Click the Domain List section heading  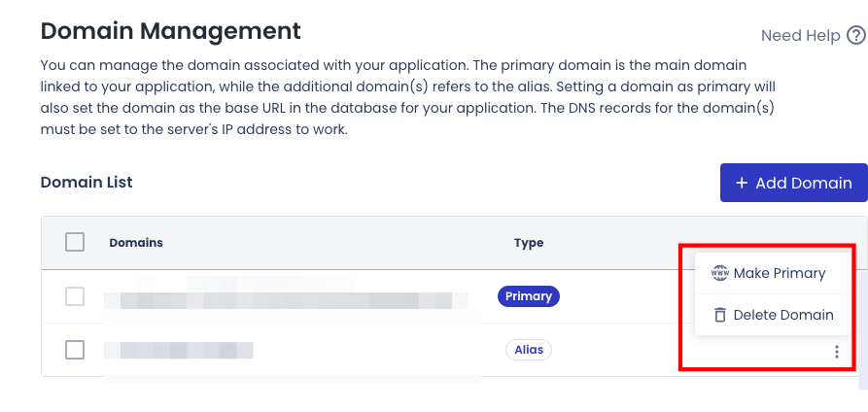[87, 182]
